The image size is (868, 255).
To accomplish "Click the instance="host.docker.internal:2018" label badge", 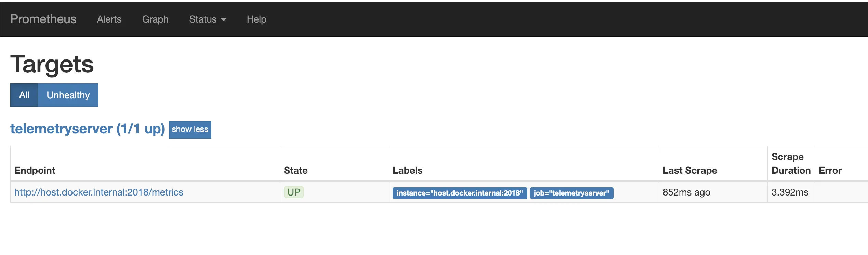I will click(459, 193).
